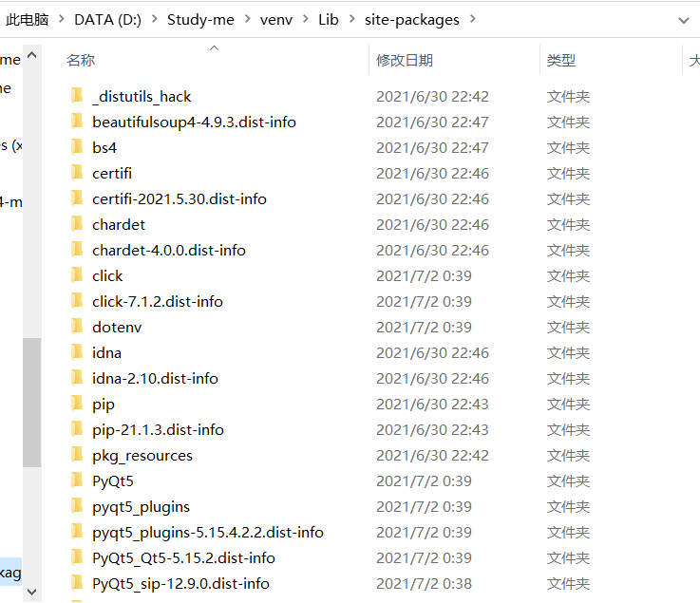Navigate to Lib breadcrumb

tap(329, 20)
